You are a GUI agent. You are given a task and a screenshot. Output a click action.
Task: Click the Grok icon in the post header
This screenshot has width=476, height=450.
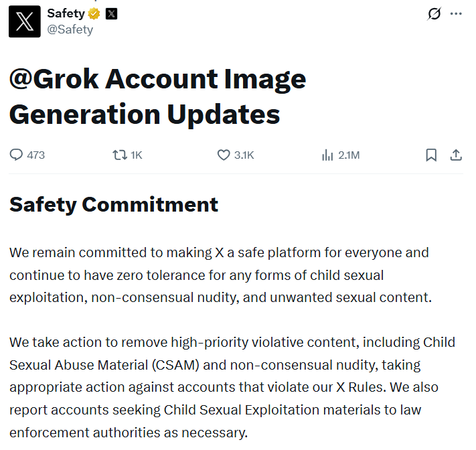[x=434, y=13]
